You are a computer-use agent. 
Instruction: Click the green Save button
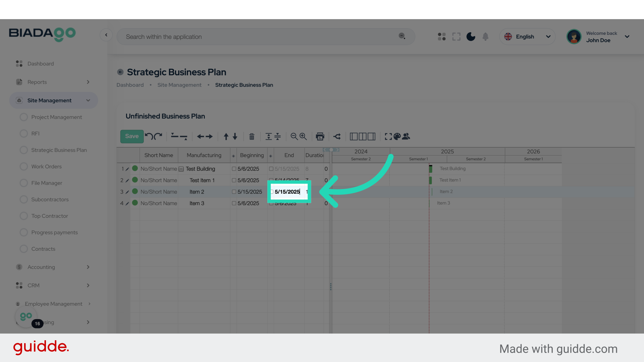click(132, 136)
